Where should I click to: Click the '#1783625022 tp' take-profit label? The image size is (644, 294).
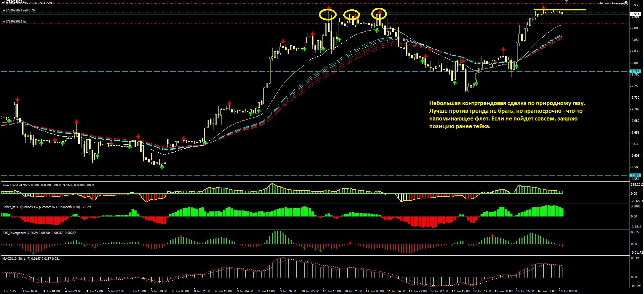[x=14, y=21]
